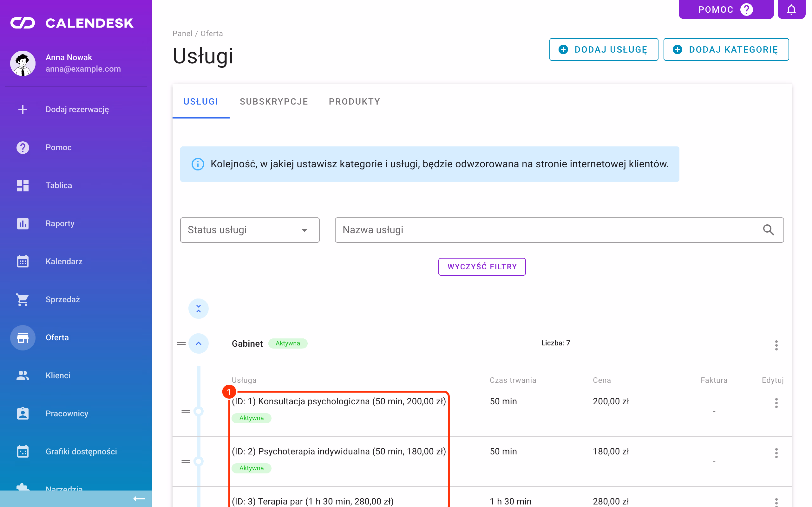Click the Pracownicy badge icon
Viewport: 812px width, 507px height.
coord(23,413)
